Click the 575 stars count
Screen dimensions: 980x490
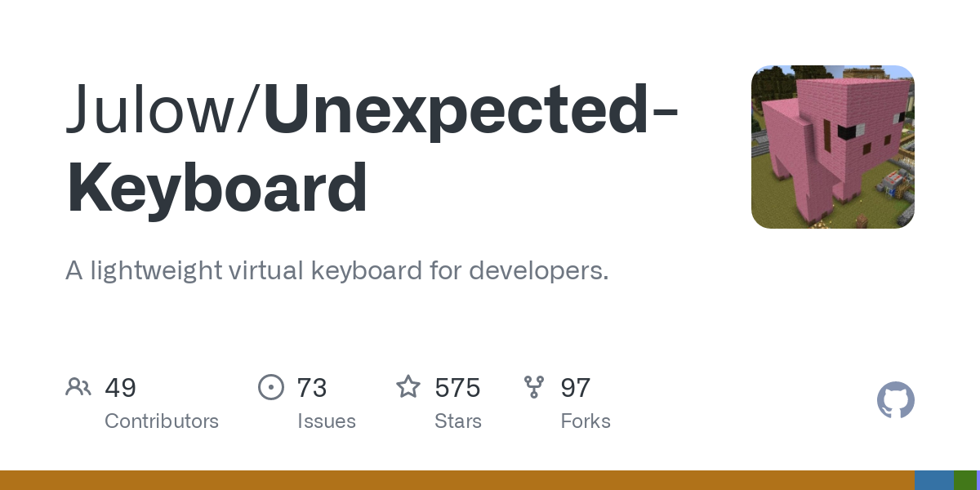tap(457, 388)
